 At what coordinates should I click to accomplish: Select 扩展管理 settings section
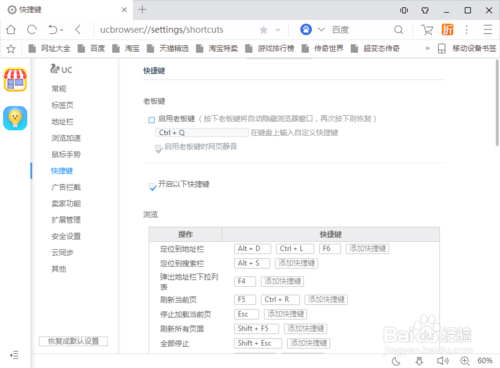66,220
